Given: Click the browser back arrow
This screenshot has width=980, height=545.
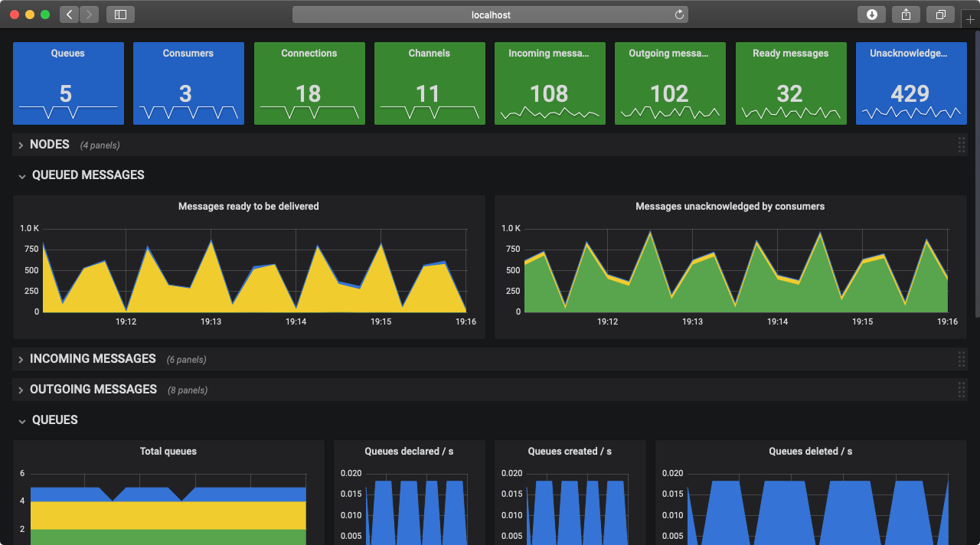Looking at the screenshot, I should point(68,14).
